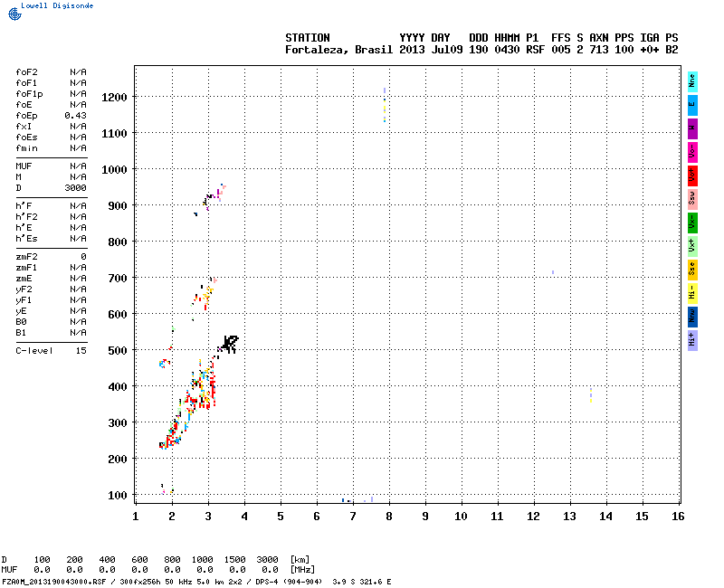Click the yellow echo near 13.5 MHz, 400 km

tap(591, 395)
